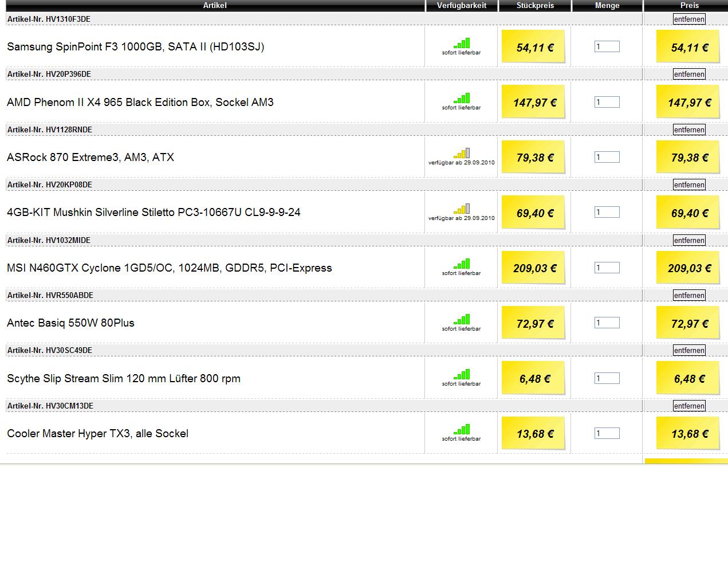Click article number HV20P396DE
Screen dimensions: 728x573
point(68,74)
